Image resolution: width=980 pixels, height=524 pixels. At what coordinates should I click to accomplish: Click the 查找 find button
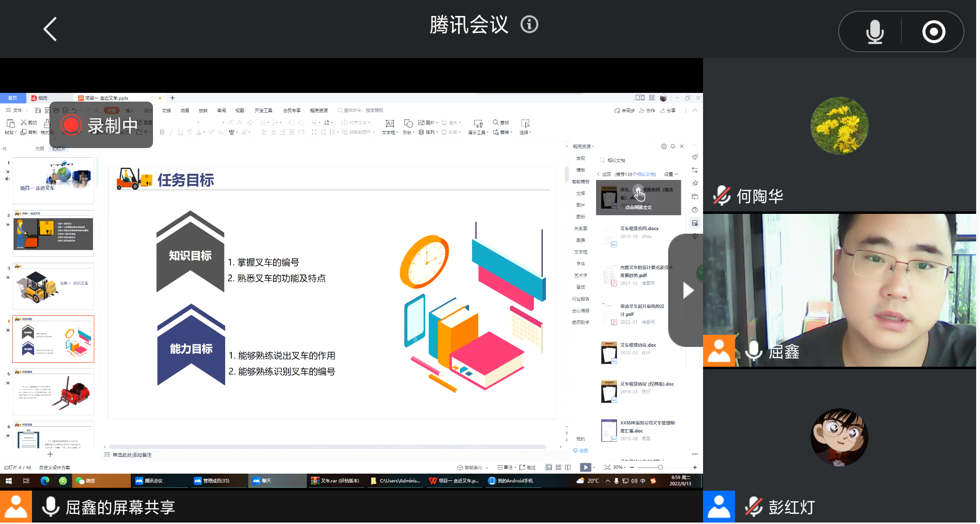(501, 122)
